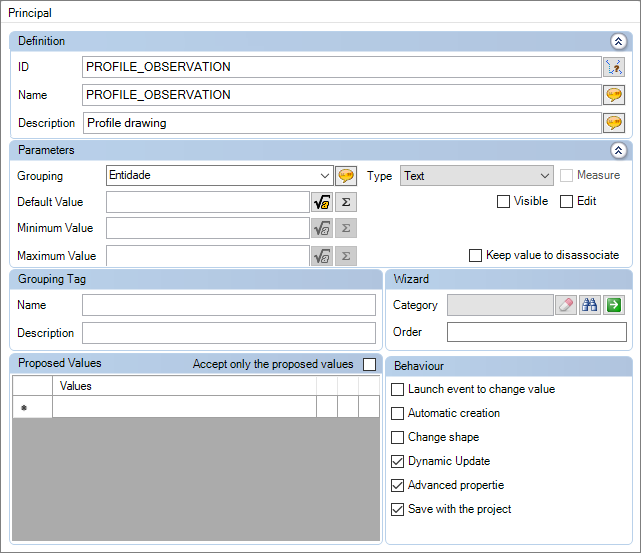Click the Grouping Tag Description field
641x553 pixels.
pyautogui.click(x=229, y=333)
